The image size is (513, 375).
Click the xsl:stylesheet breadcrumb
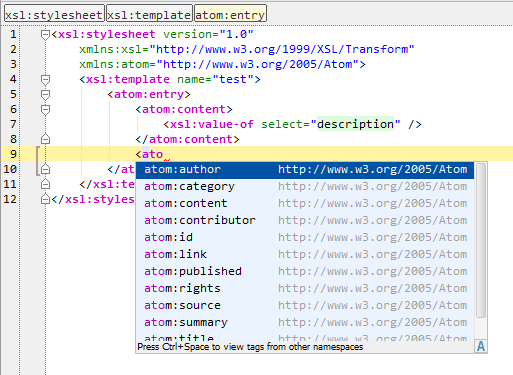click(x=54, y=13)
